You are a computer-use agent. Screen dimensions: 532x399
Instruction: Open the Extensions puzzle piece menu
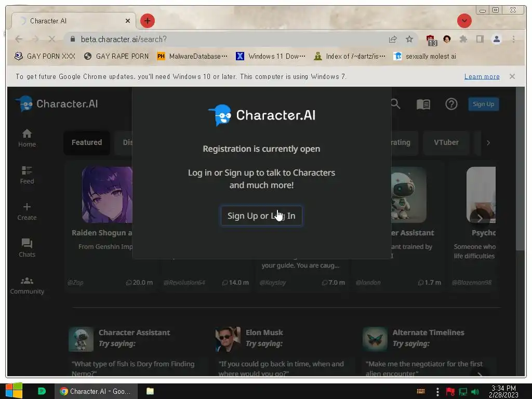(x=463, y=39)
